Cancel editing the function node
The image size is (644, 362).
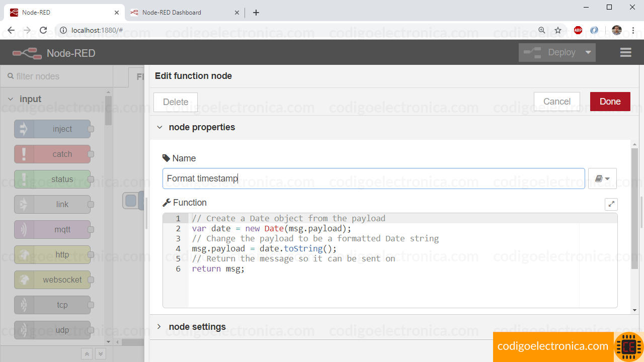(x=557, y=102)
